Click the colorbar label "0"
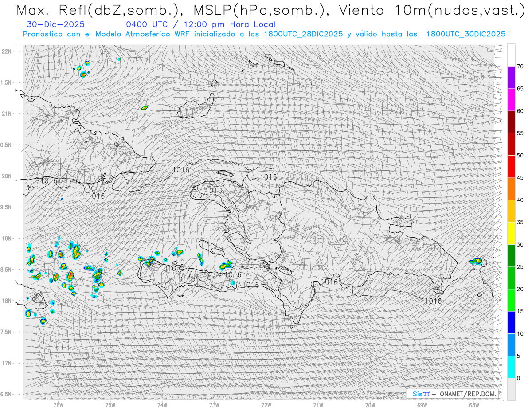532x411 pixels. coord(519,378)
